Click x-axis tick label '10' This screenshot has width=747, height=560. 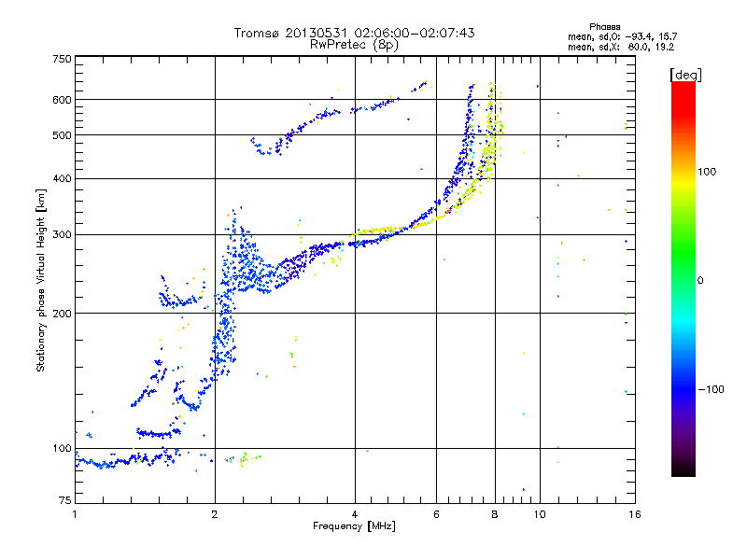pyautogui.click(x=540, y=514)
